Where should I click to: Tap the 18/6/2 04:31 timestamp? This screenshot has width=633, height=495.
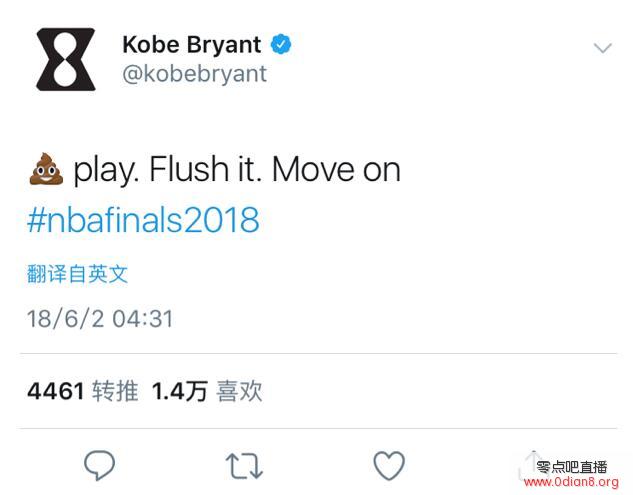click(100, 319)
